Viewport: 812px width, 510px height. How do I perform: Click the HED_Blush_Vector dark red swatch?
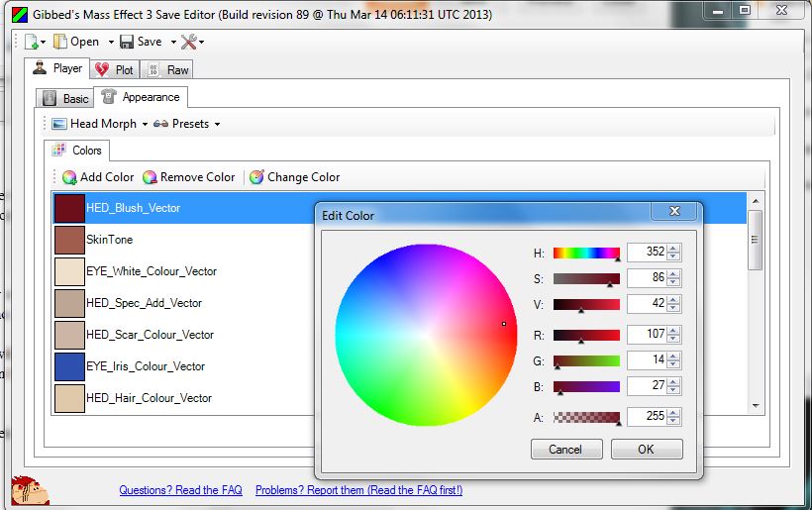[x=69, y=208]
